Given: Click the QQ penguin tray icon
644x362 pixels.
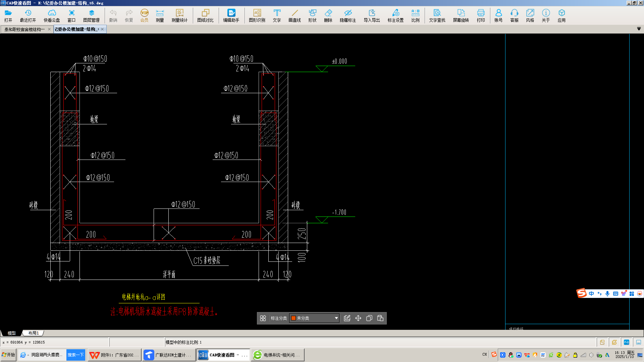Looking at the screenshot, I should coord(511,355).
